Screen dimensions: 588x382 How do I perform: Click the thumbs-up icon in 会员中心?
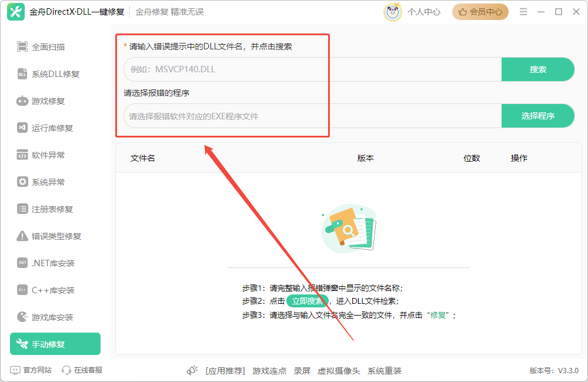[x=463, y=12]
